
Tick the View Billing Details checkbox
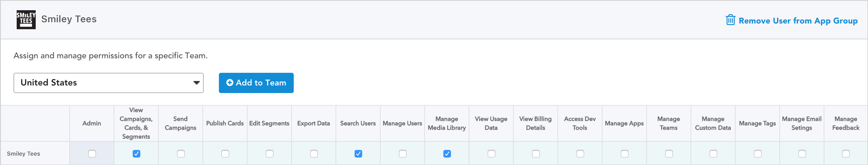(536, 154)
